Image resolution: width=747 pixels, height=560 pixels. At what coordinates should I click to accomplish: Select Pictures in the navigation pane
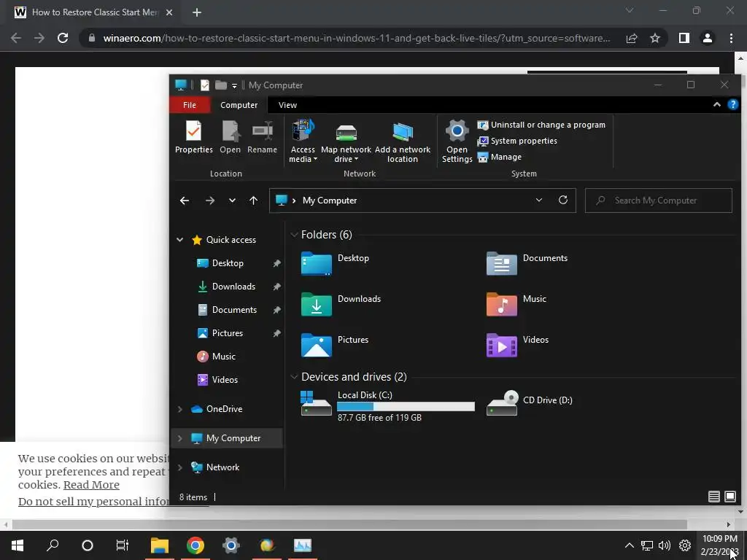pyautogui.click(x=228, y=332)
